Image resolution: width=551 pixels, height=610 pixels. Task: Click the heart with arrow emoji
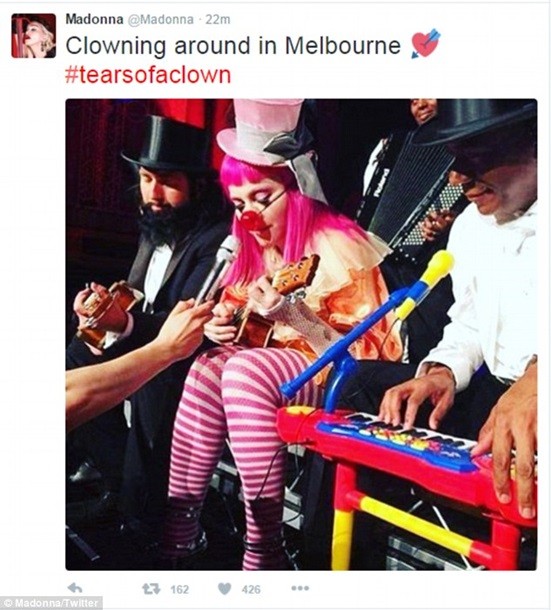[425, 44]
